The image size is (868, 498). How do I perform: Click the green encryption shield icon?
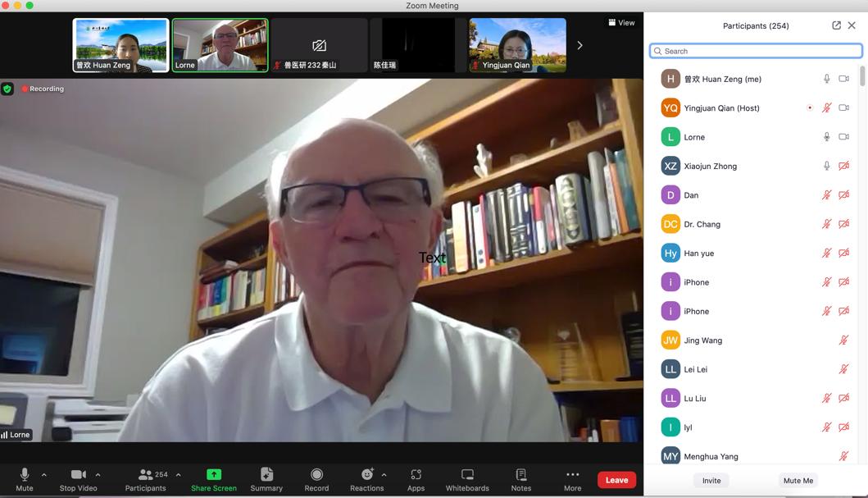(7, 89)
